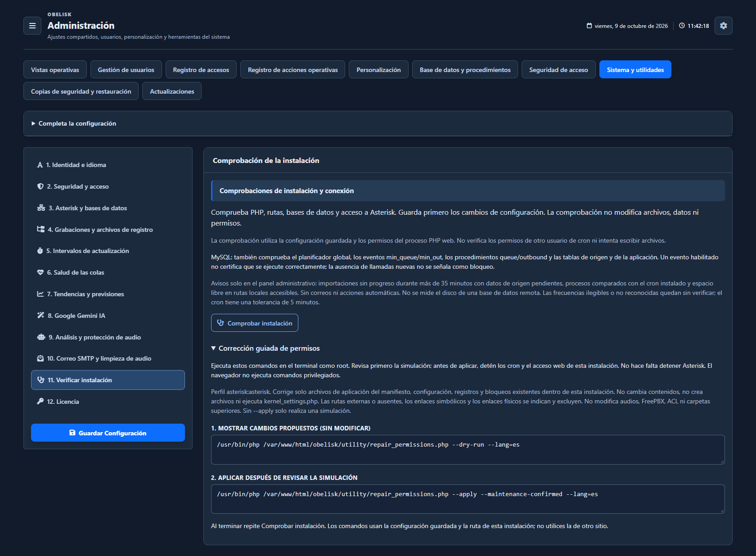Click the Comprobaciones de instalación y conexión heading
This screenshot has width=756, height=556.
pos(287,191)
